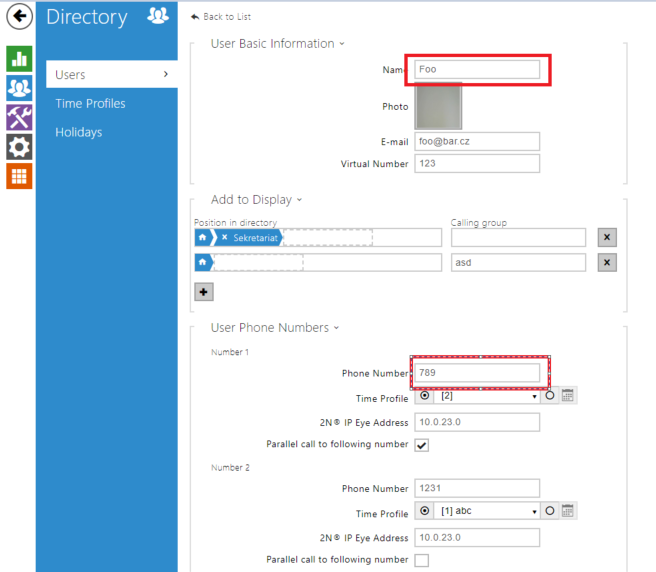Uncheck Number 1 parallel call checkbox
This screenshot has width=656, height=572.
(x=421, y=444)
